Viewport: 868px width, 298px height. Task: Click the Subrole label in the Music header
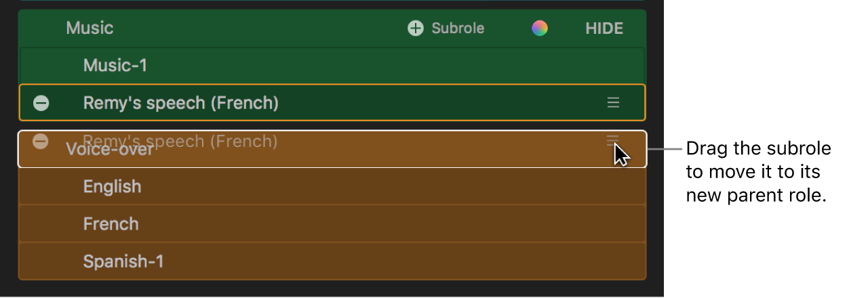[x=458, y=28]
